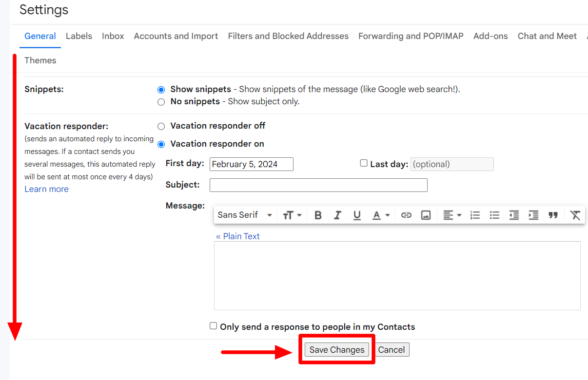Screen dimensions: 588x380
Task: Click the Cancel button
Action: click(x=392, y=350)
